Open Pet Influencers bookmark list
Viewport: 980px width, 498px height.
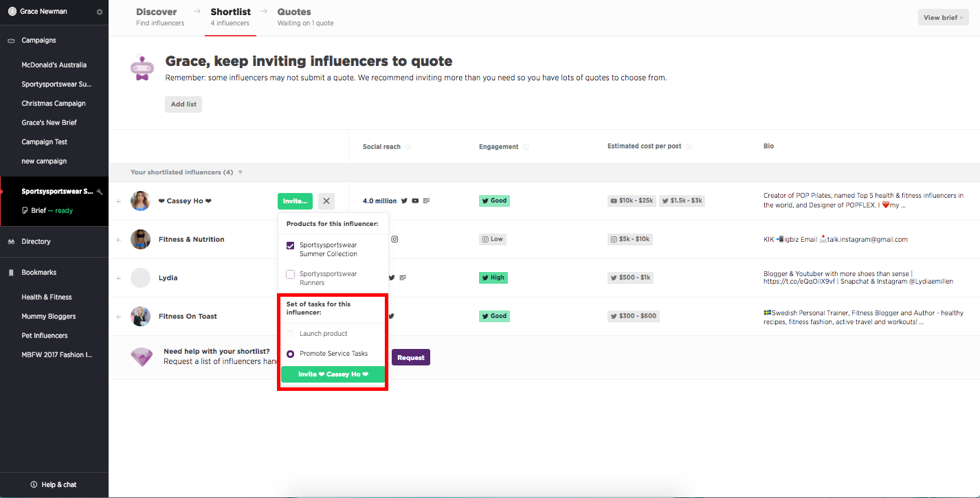point(45,336)
